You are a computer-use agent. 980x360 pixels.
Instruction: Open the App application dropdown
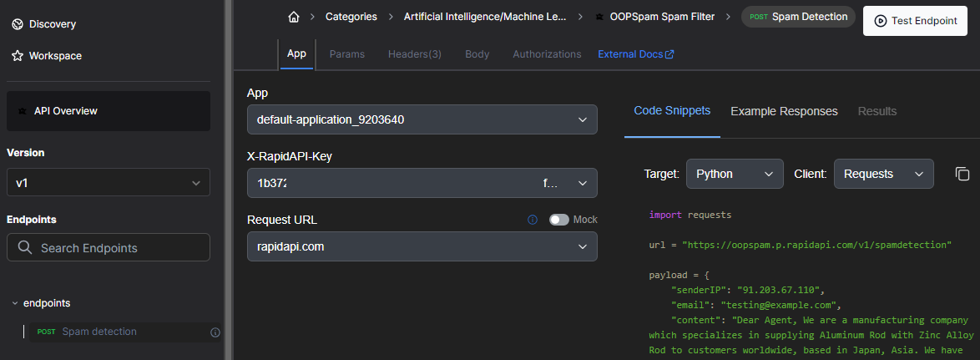coord(422,119)
